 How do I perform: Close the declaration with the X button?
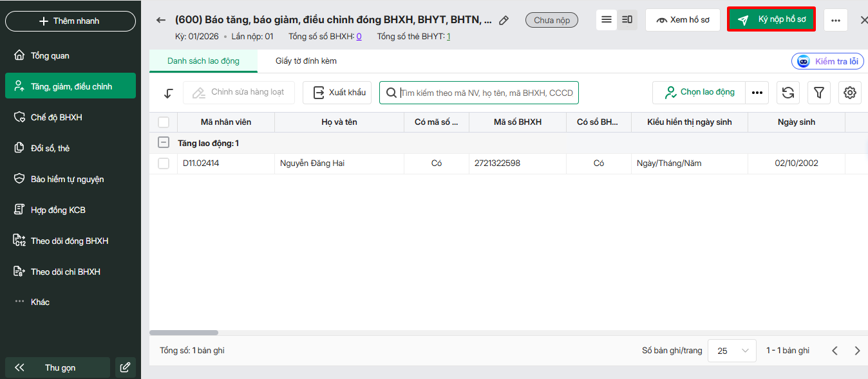863,20
